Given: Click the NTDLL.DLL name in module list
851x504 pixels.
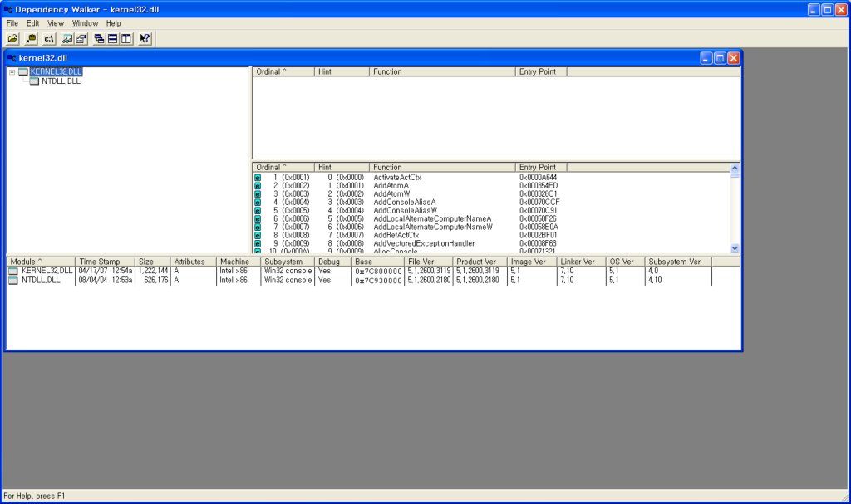Looking at the screenshot, I should coord(41,281).
